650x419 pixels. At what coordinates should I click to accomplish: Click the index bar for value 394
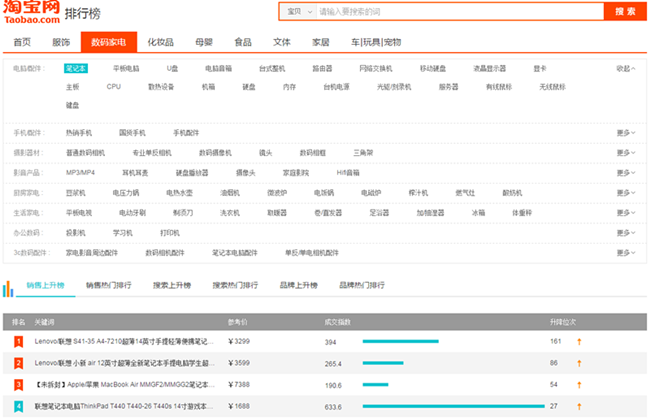click(400, 341)
